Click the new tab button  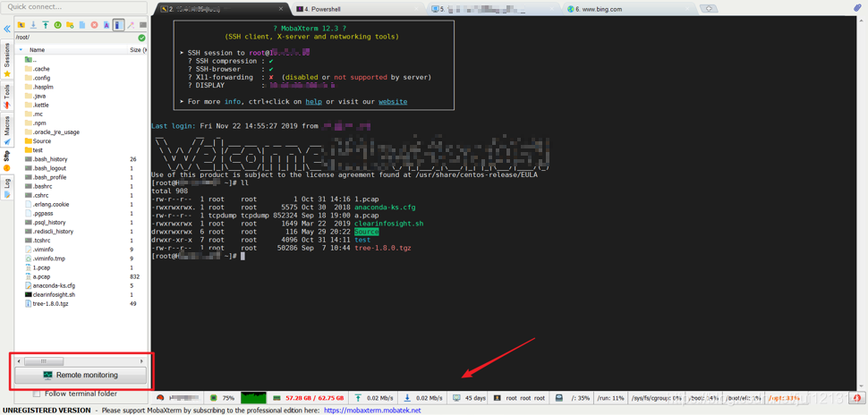tap(708, 8)
